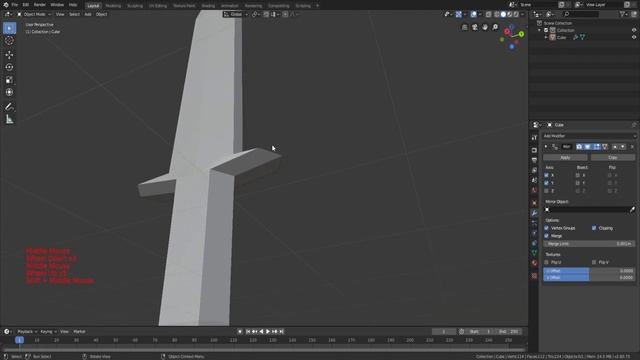Select the Move tool

[x=9, y=55]
